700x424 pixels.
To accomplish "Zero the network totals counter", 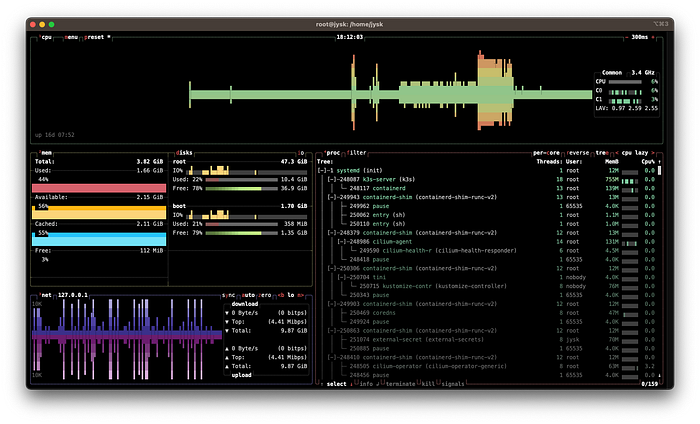I will point(265,295).
